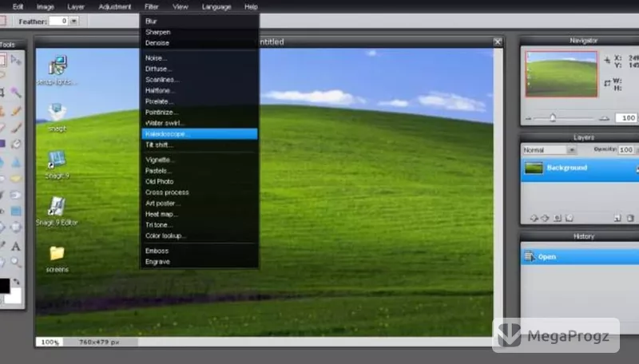Choose Sharpen from Filter menu

(x=200, y=32)
